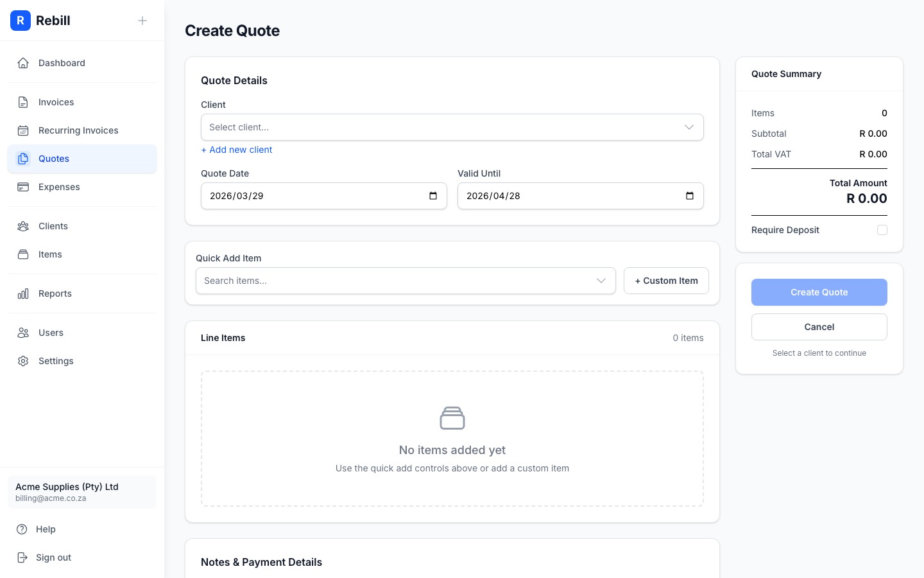Click the Add new client link

point(237,150)
